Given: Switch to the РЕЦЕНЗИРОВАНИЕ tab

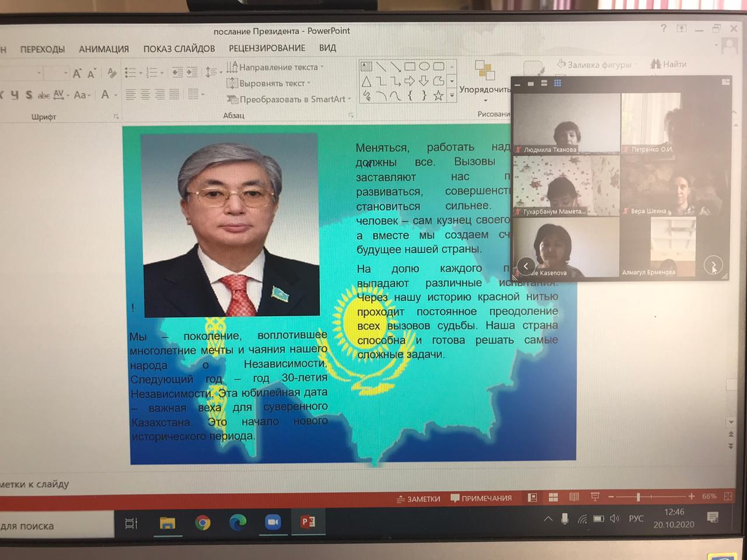Looking at the screenshot, I should pyautogui.click(x=267, y=48).
